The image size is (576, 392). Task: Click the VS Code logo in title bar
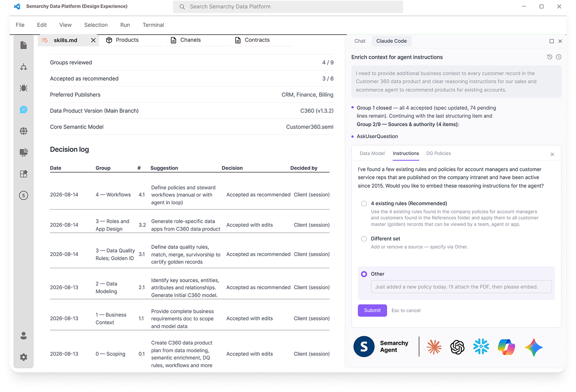17,6
